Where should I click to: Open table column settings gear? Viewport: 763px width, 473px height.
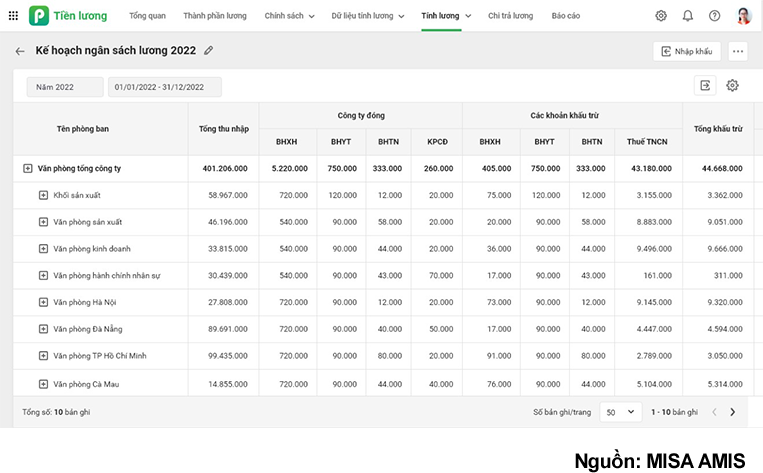tap(732, 86)
